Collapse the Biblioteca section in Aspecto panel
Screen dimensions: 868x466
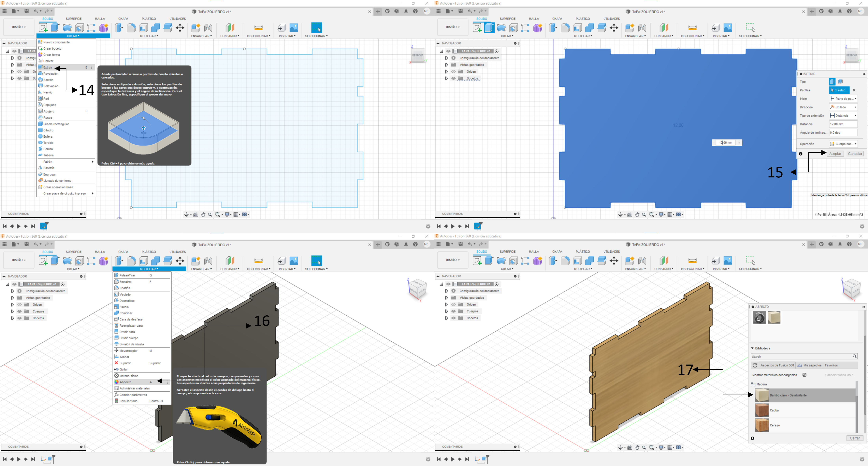(752, 348)
